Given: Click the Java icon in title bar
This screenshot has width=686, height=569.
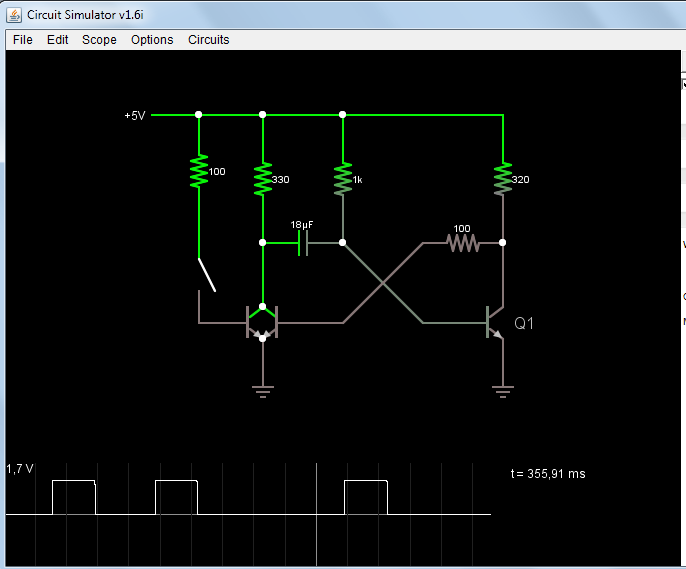Looking at the screenshot, I should click(x=14, y=15).
